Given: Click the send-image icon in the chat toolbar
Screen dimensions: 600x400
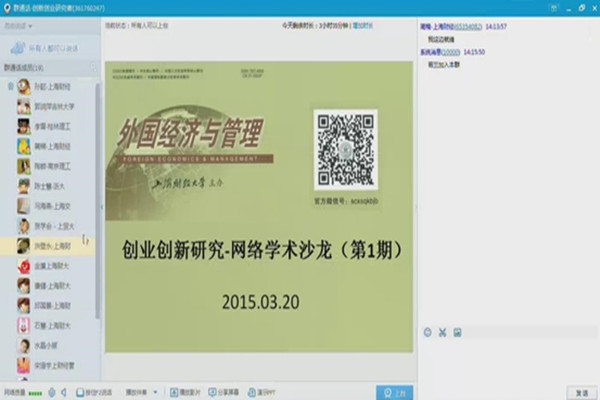Looking at the screenshot, I should click(457, 332).
